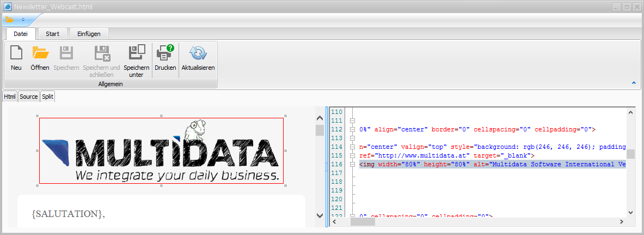Screen dimensions: 644x235
Task: Click the app icon in title bar
Action: pyautogui.click(x=8, y=6)
